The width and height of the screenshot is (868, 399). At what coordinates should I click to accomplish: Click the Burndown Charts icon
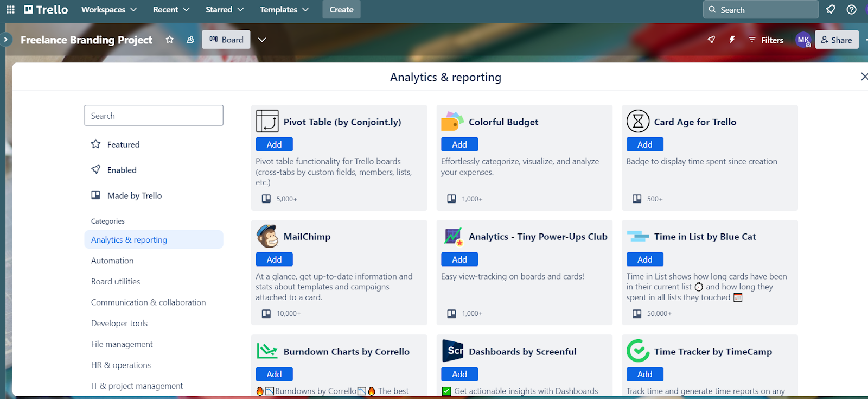[x=267, y=351]
